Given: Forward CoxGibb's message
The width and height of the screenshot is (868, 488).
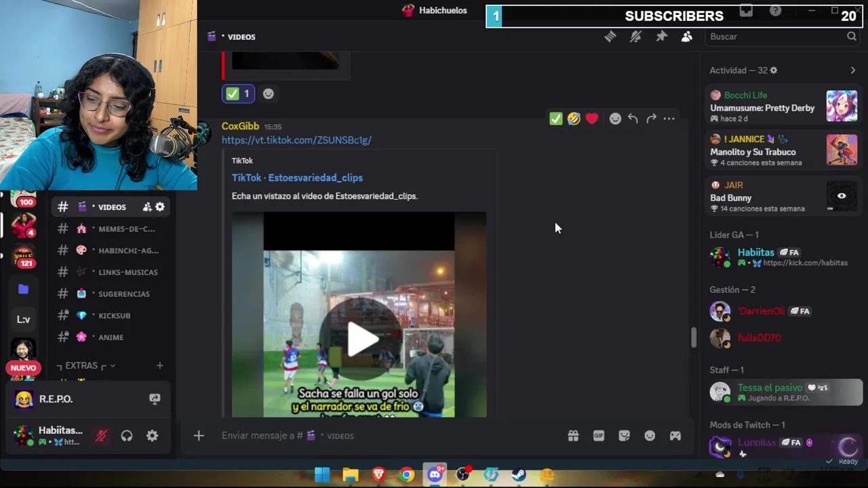Looking at the screenshot, I should tap(651, 119).
